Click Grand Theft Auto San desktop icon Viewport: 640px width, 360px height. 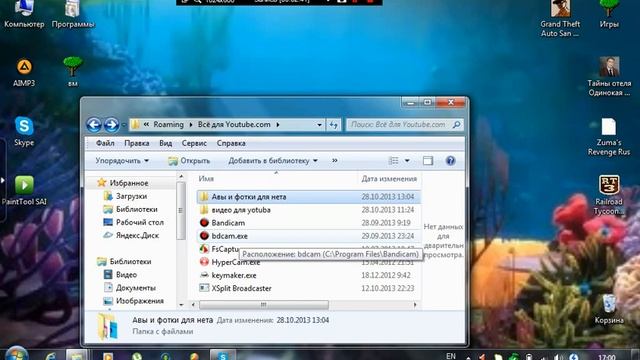[560, 18]
